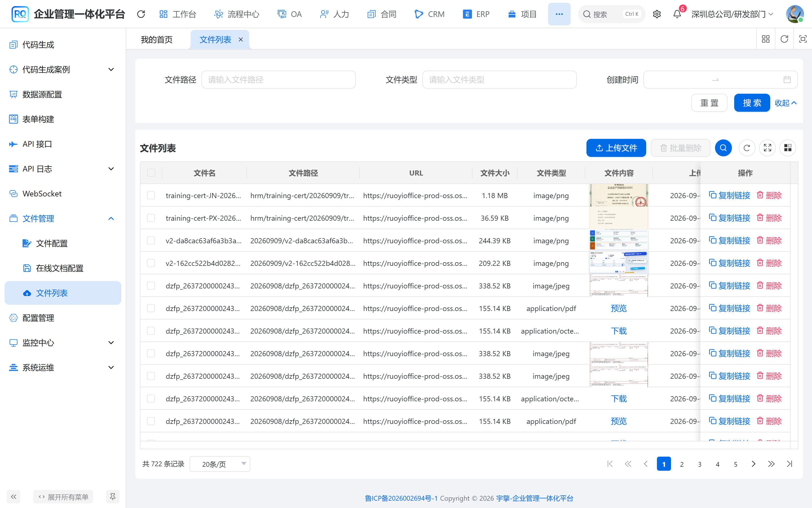Open the 流程中心 top menu

tap(237, 14)
